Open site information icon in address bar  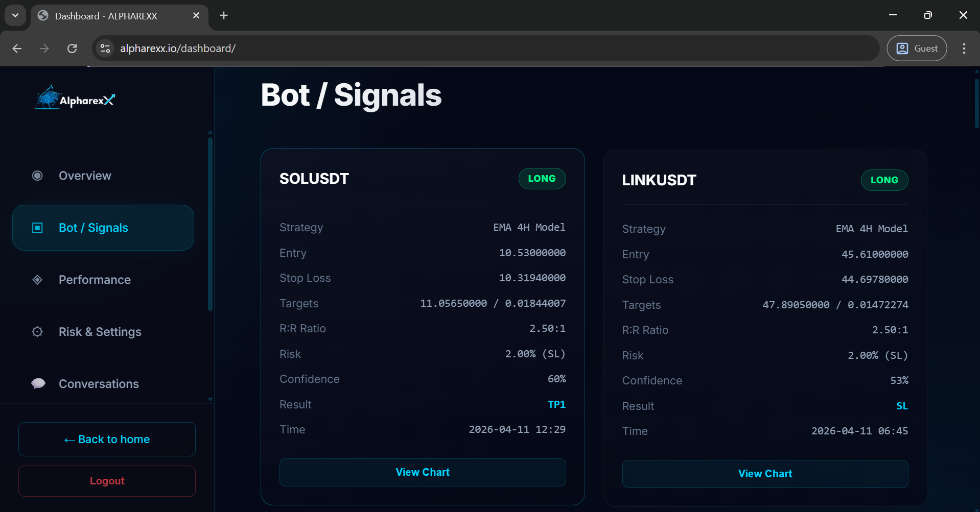(x=105, y=48)
